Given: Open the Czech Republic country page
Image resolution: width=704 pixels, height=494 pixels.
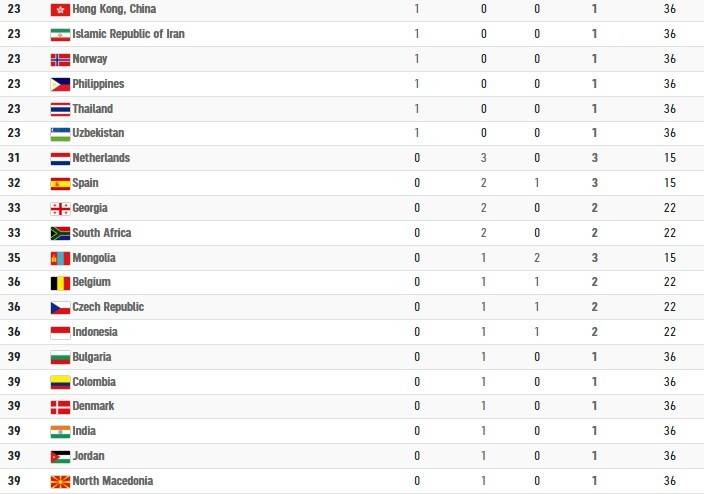Looking at the screenshot, I should point(108,307).
